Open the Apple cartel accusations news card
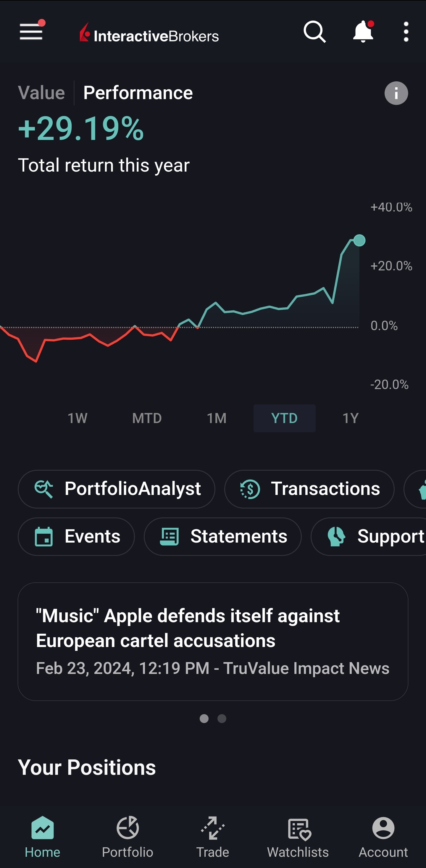The image size is (426, 868). [x=213, y=641]
